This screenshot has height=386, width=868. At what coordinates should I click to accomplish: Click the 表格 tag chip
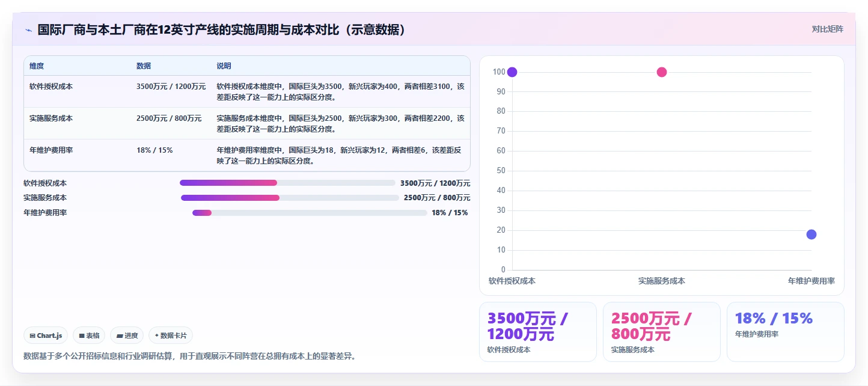click(x=89, y=335)
